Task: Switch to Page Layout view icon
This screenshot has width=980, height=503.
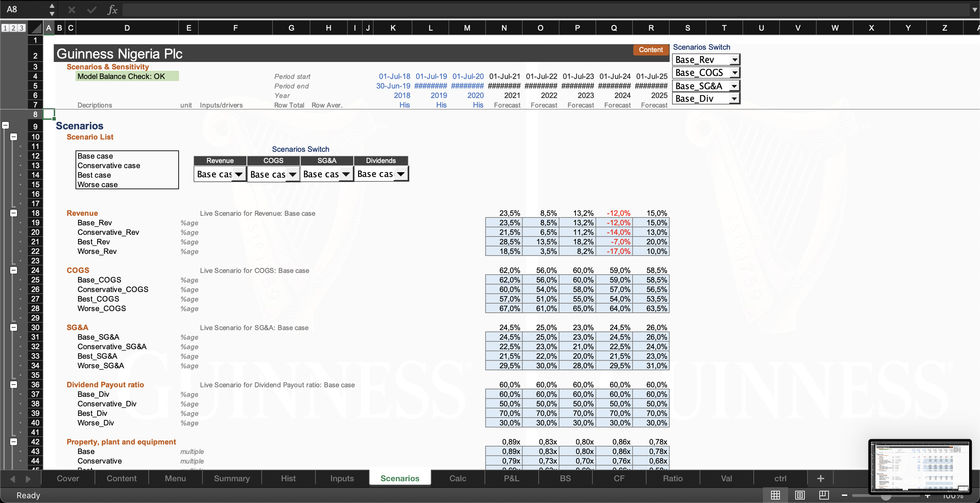Action: coord(800,495)
